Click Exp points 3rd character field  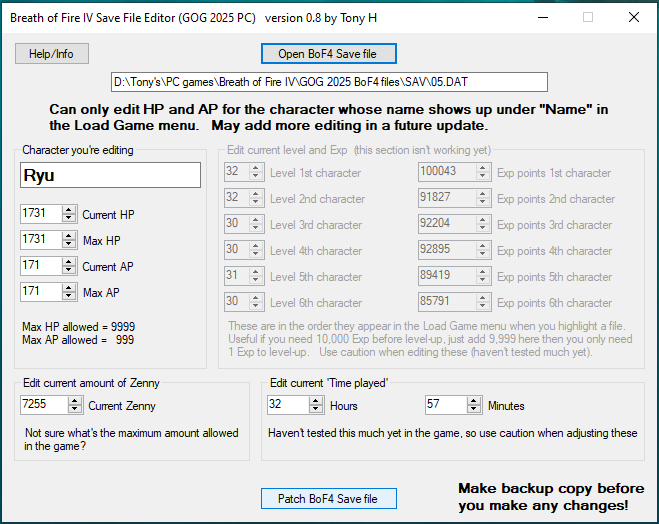click(455, 224)
